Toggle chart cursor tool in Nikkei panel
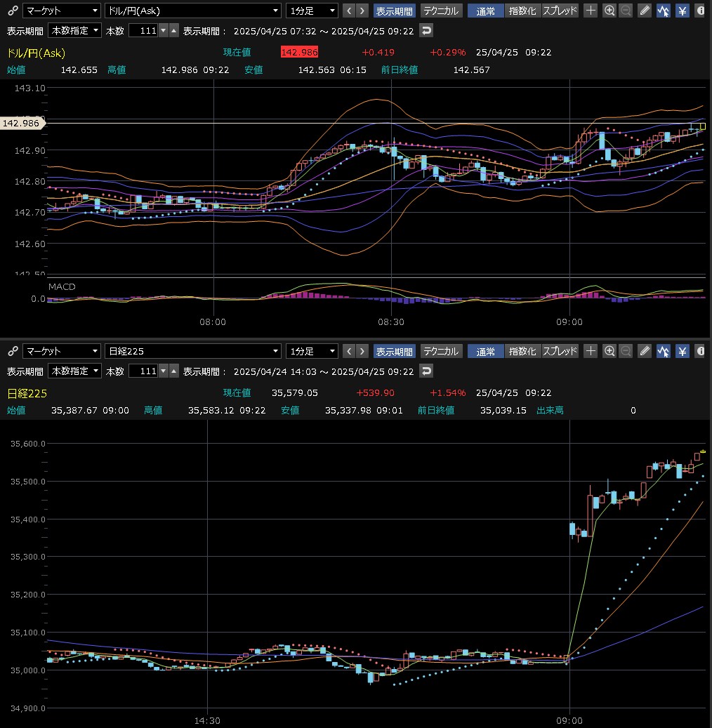Screen dimensions: 712x728 tap(664, 351)
